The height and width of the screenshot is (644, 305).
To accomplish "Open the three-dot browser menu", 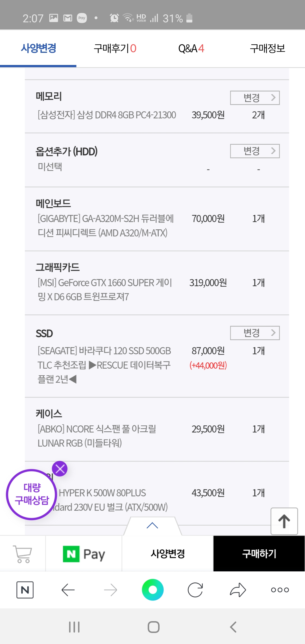I will [x=280, y=590].
